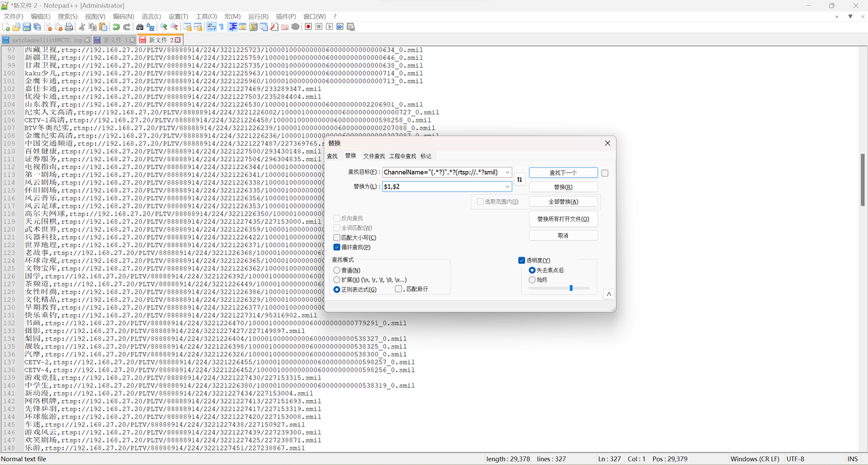
Task: Click the Save toolbar icon
Action: pos(26,27)
